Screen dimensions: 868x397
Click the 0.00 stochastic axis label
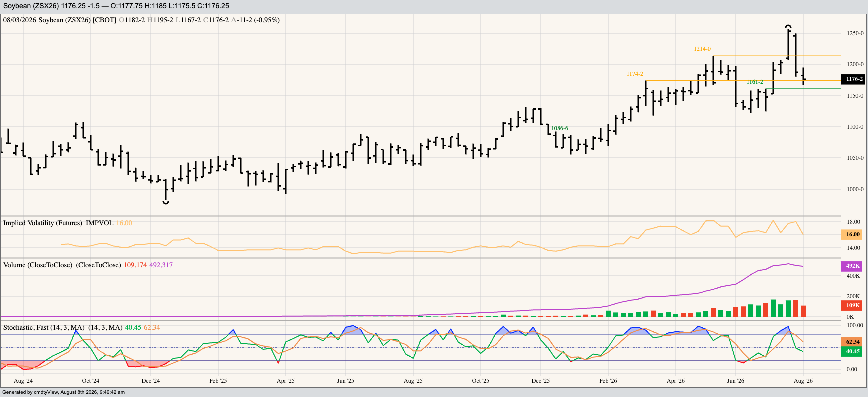pyautogui.click(x=852, y=369)
